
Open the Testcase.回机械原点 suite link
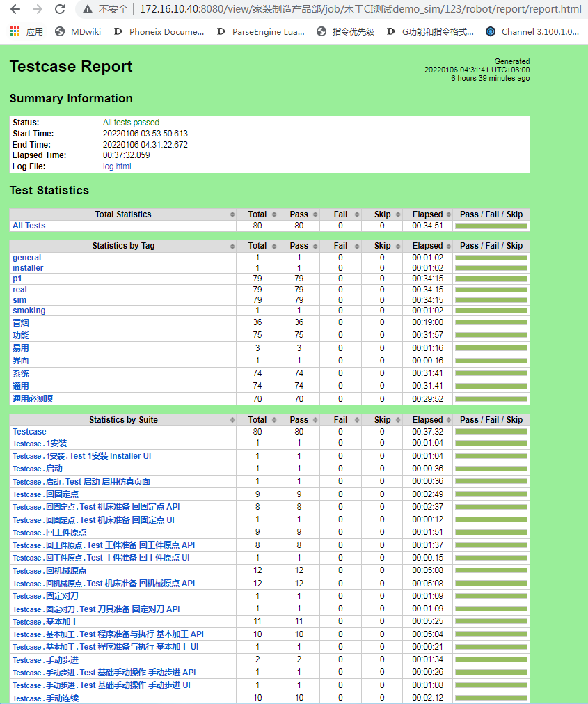49,571
